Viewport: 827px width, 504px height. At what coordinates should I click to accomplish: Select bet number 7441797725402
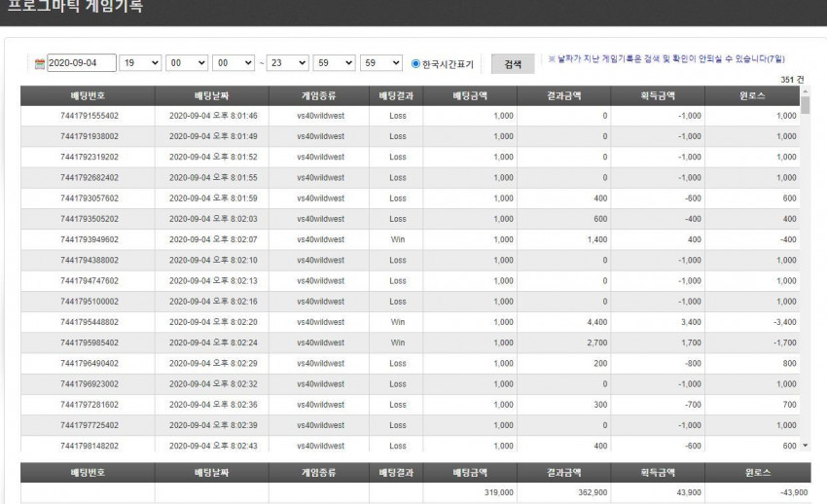pyautogui.click(x=90, y=425)
